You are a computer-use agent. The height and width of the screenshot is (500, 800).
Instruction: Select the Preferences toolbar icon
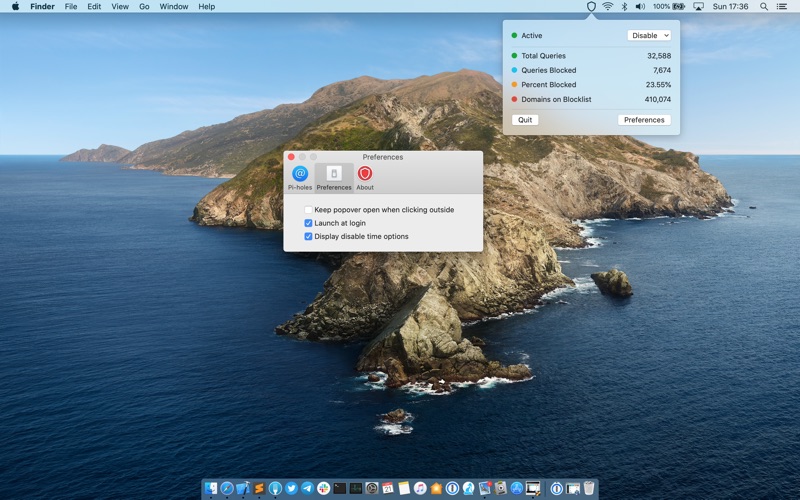pyautogui.click(x=334, y=178)
